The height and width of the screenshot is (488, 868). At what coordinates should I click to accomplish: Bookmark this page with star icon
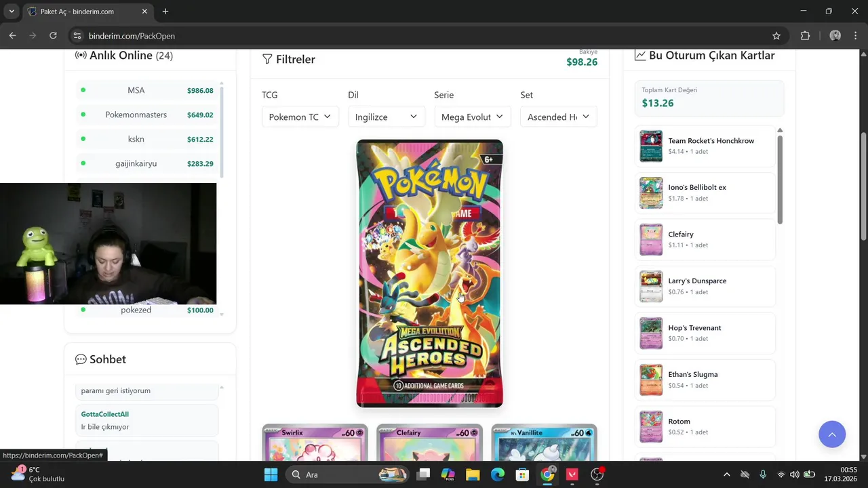point(776,36)
